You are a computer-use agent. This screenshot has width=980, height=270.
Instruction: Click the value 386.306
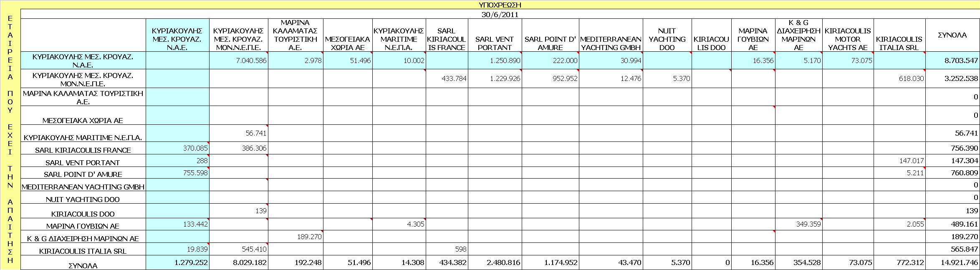238,148
